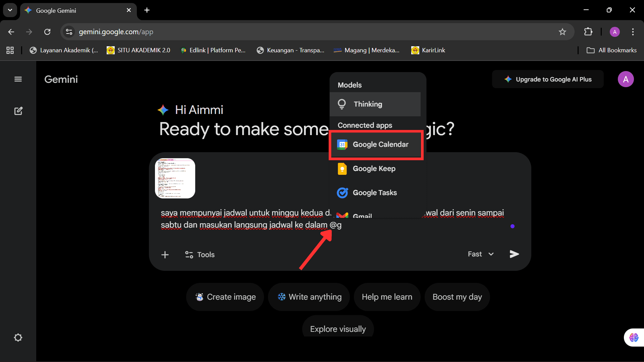Viewport: 644px width, 362px height.
Task: Click the forward navigation arrow
Action: (x=29, y=32)
